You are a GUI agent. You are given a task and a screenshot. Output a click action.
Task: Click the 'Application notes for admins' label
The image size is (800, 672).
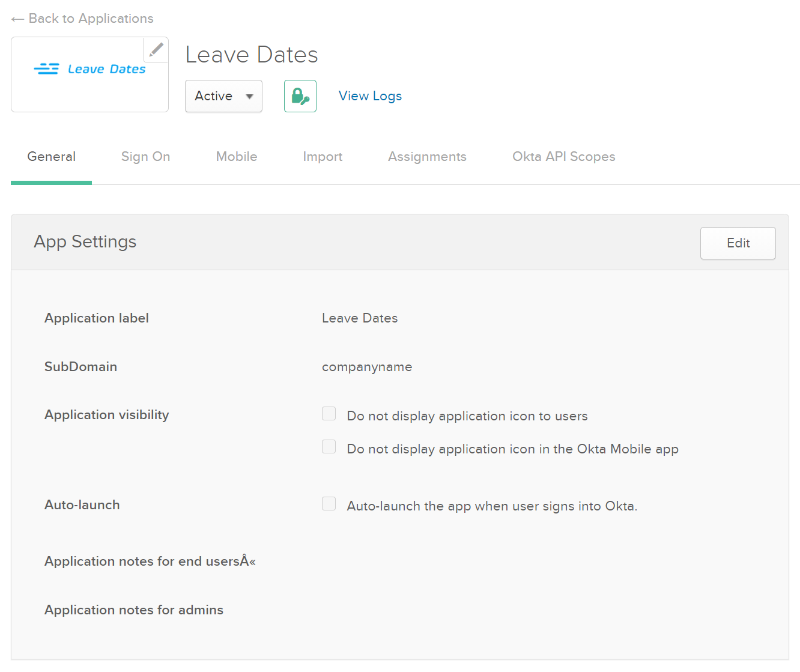(x=134, y=610)
